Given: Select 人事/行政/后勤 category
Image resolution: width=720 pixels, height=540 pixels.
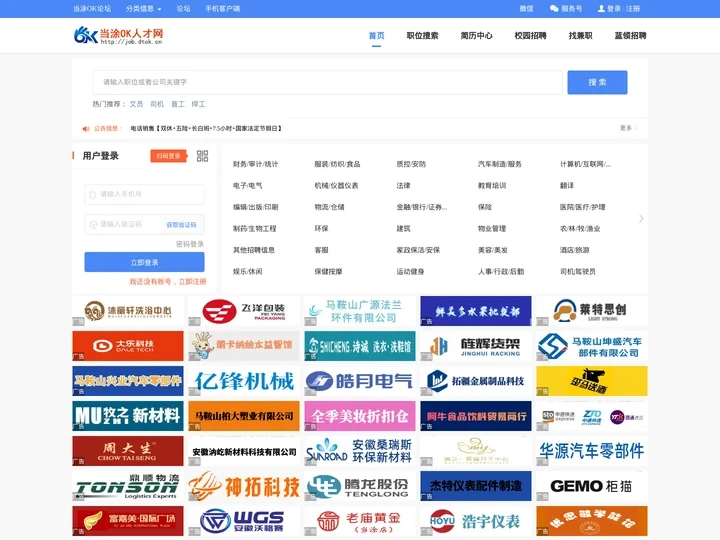Looking at the screenshot, I should pyautogui.click(x=501, y=272).
